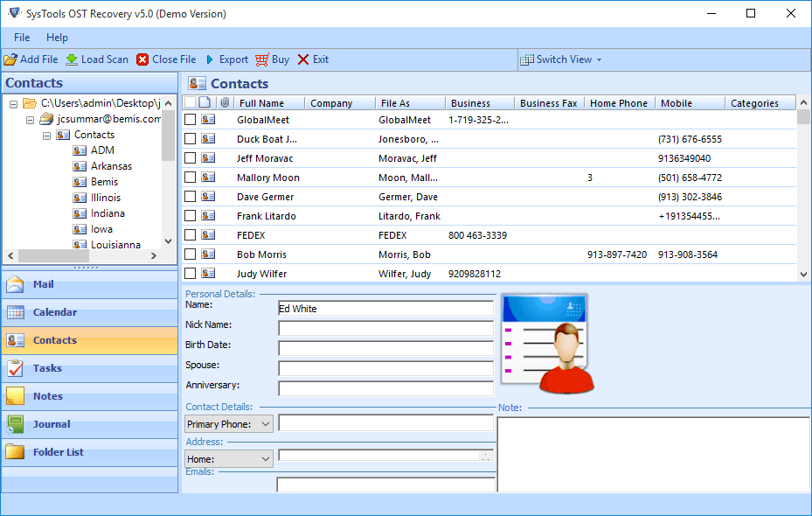Open the File menu
This screenshot has height=516, width=812.
(22, 38)
